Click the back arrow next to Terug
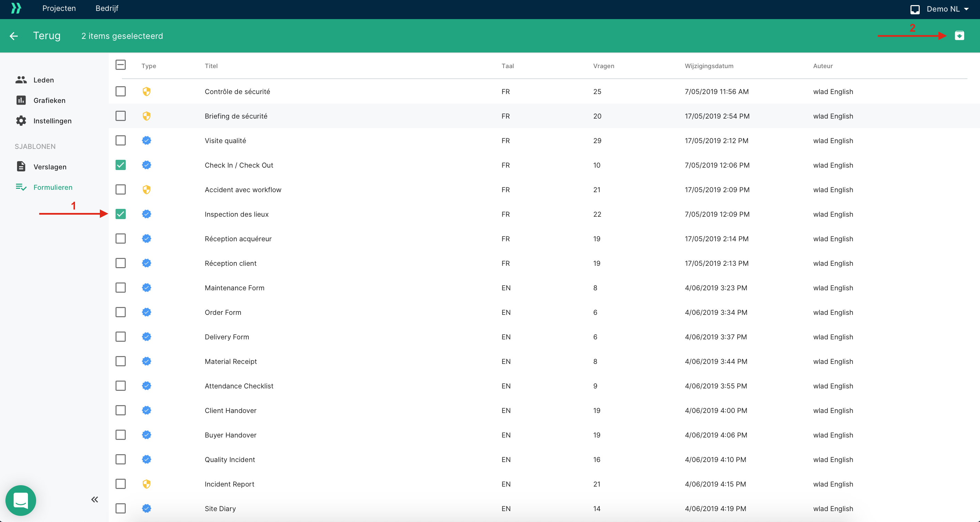This screenshot has height=522, width=980. (x=14, y=36)
